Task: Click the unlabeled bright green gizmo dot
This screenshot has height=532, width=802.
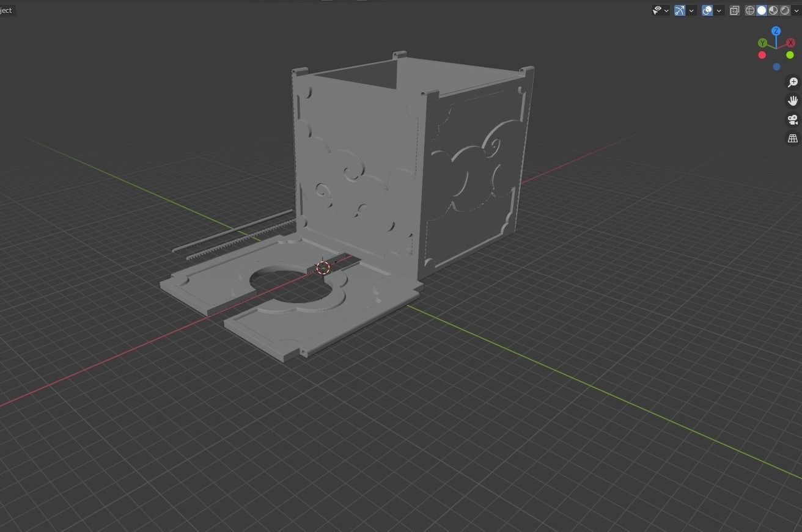Action: [790, 55]
